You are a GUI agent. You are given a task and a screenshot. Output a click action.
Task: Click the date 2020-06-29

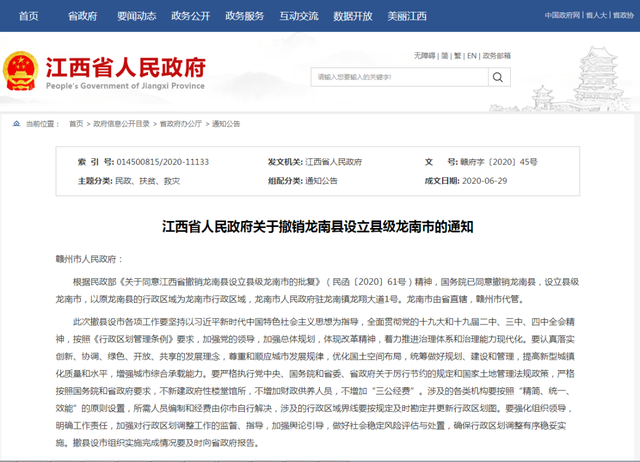(x=484, y=181)
